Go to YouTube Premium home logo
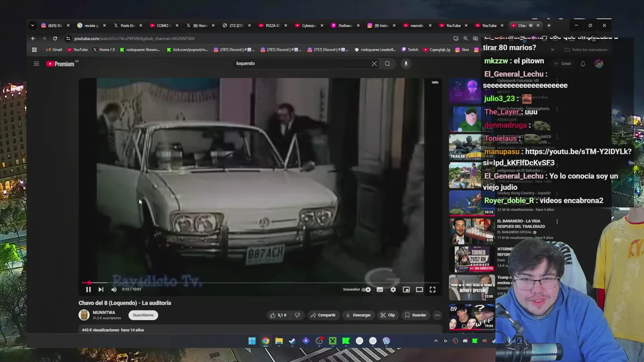Viewport: 644px width, 362px height. click(x=60, y=64)
